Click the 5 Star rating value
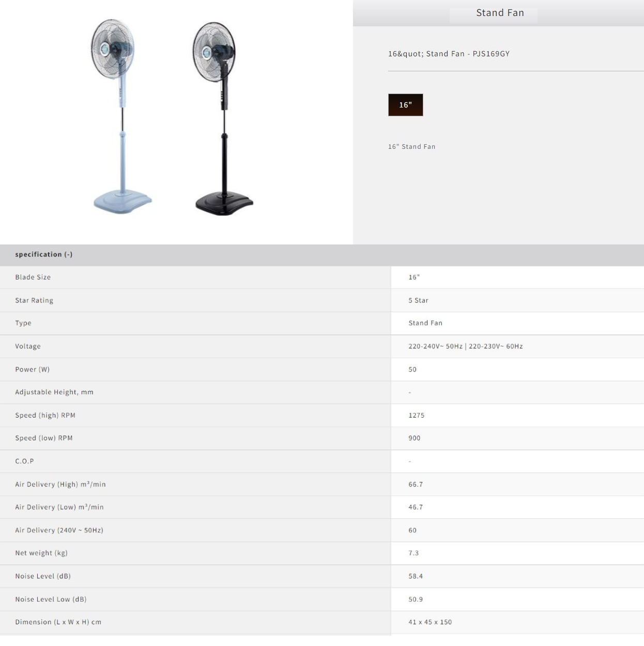 pos(418,300)
